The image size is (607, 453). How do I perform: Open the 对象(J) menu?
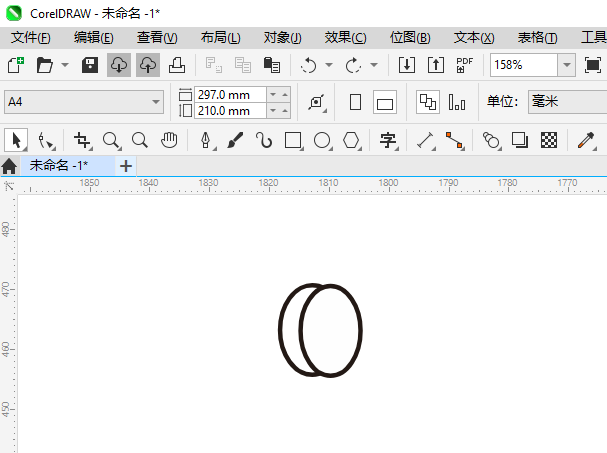coord(283,38)
